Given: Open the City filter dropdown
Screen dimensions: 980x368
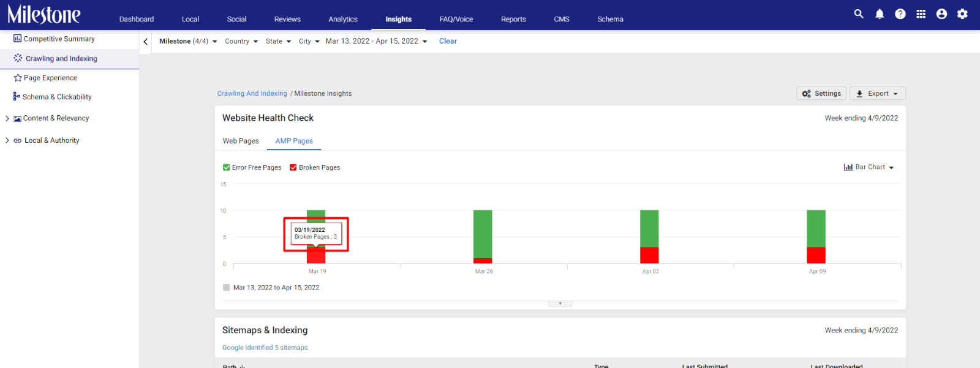Looking at the screenshot, I should coord(309,41).
